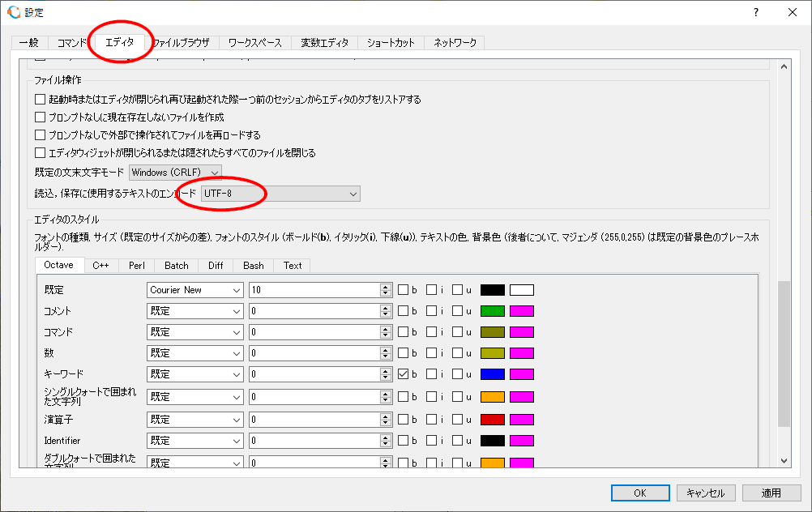The image size is (812, 512).
Task: Click the Octave logo in the title bar
Action: point(13,12)
